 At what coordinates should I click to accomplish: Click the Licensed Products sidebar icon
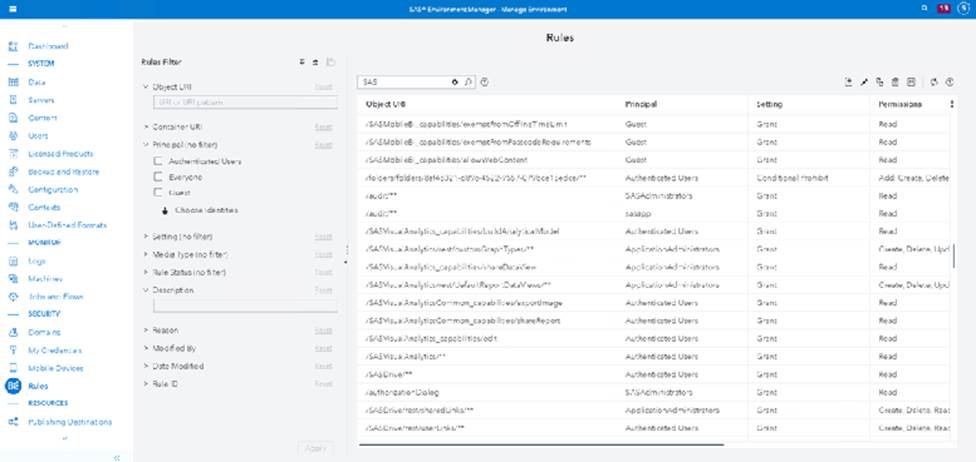point(13,154)
